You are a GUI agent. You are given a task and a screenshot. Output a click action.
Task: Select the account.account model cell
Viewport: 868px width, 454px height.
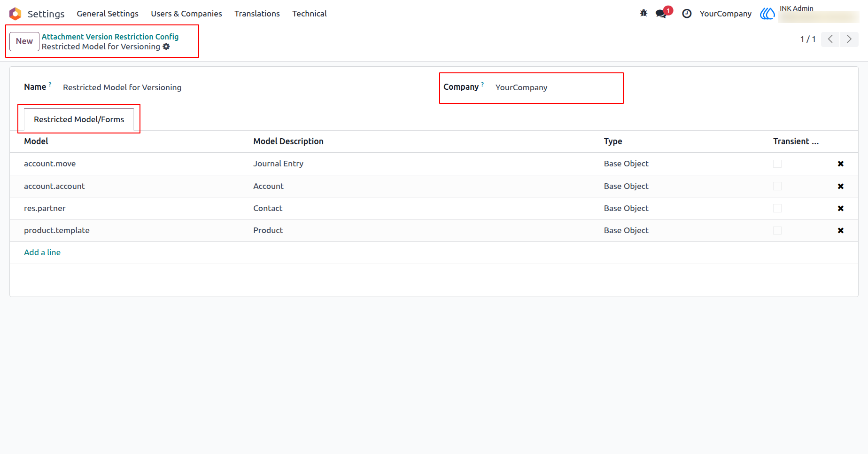pyautogui.click(x=54, y=186)
